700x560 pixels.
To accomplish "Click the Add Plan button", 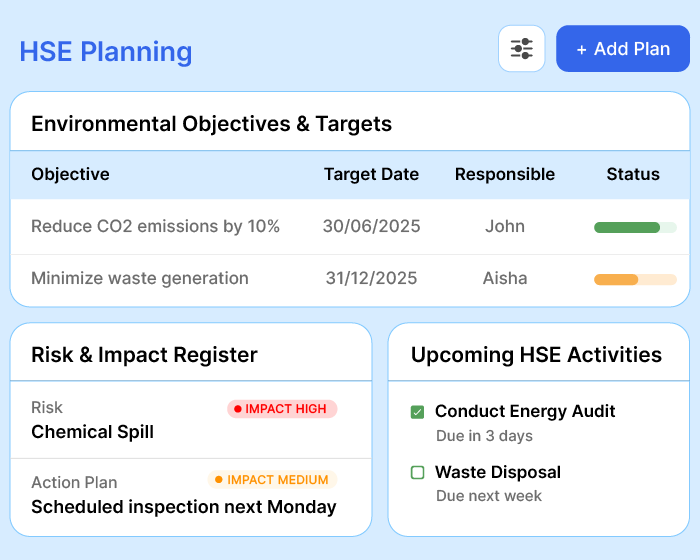I will pos(623,49).
